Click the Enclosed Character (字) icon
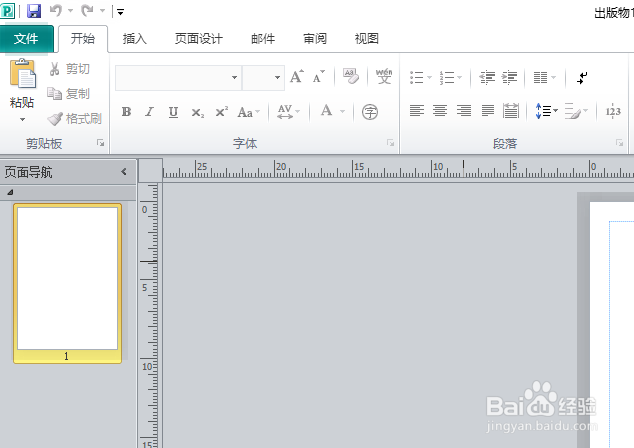 [370, 112]
